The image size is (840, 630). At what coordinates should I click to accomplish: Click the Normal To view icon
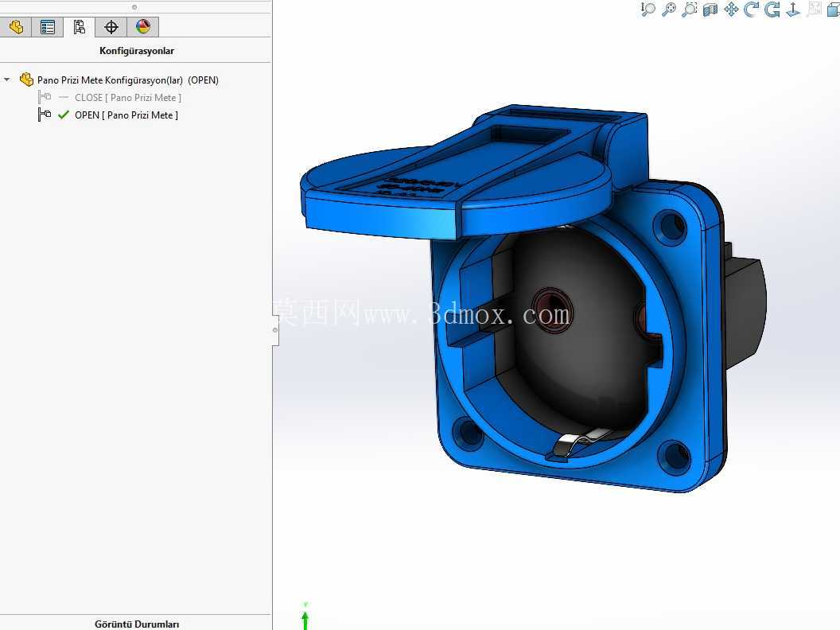pos(793,9)
